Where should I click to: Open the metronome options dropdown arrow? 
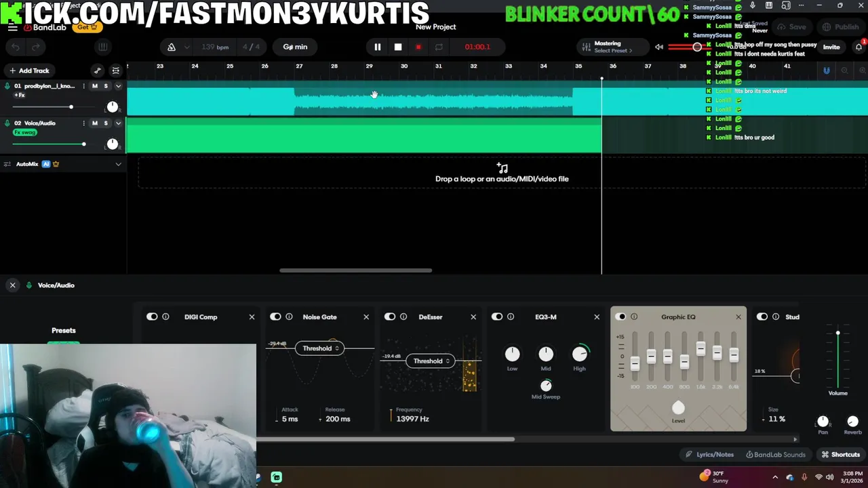point(187,47)
